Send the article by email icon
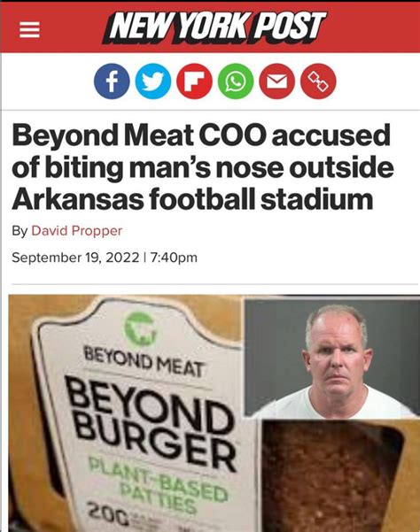420x532 pixels. [277, 81]
